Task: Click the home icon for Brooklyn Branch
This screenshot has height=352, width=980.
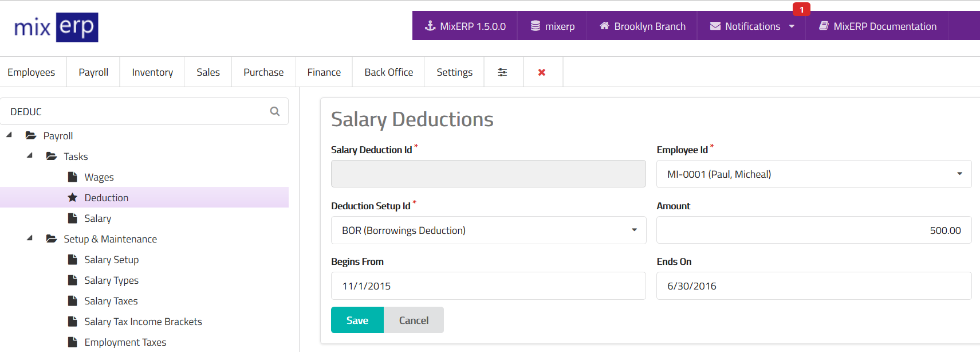Action: [604, 26]
